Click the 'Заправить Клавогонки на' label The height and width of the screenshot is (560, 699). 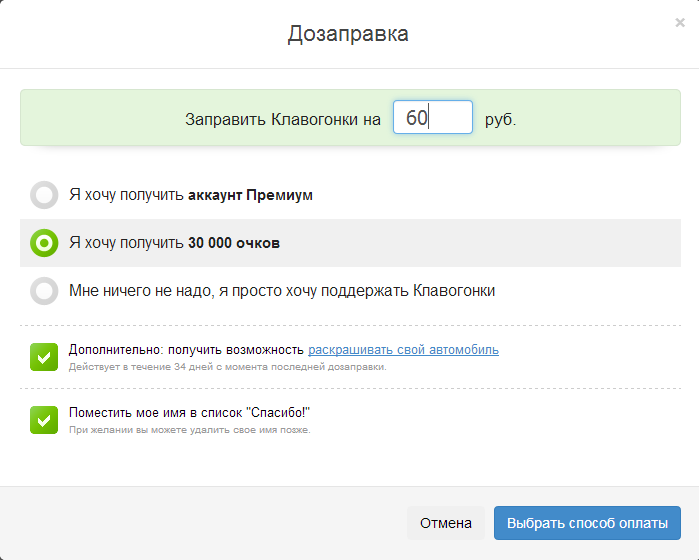point(283,119)
